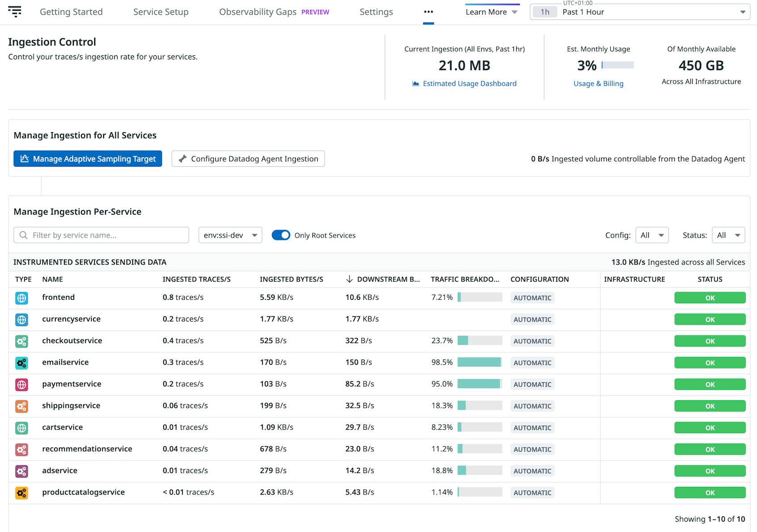Image resolution: width=757 pixels, height=532 pixels.
Task: Enable Only Root Services toggle
Action: pyautogui.click(x=281, y=235)
